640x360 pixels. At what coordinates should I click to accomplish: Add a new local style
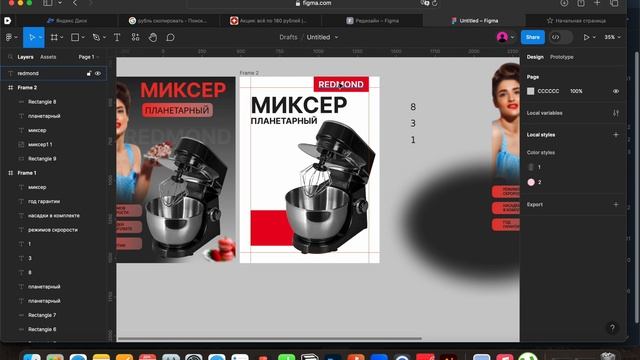(616, 135)
